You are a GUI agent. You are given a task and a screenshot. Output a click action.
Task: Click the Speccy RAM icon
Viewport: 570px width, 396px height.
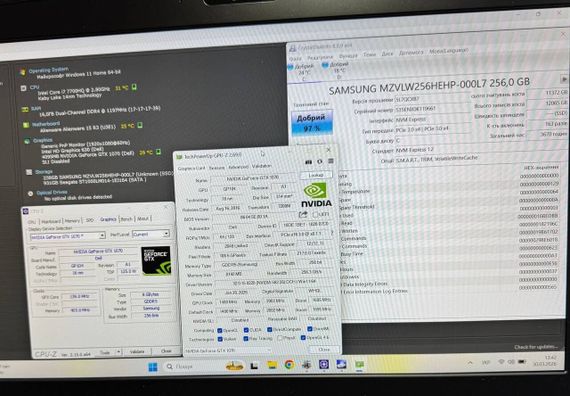point(25,109)
